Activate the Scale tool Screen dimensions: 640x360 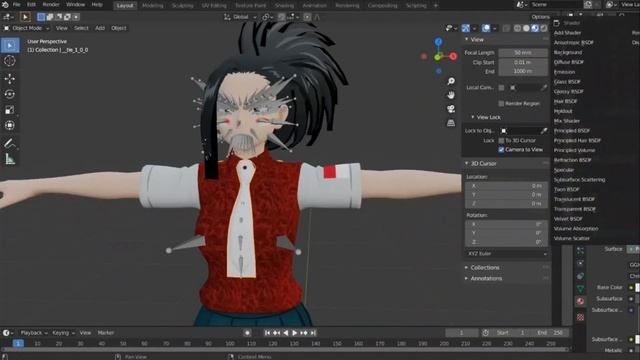(x=10, y=110)
